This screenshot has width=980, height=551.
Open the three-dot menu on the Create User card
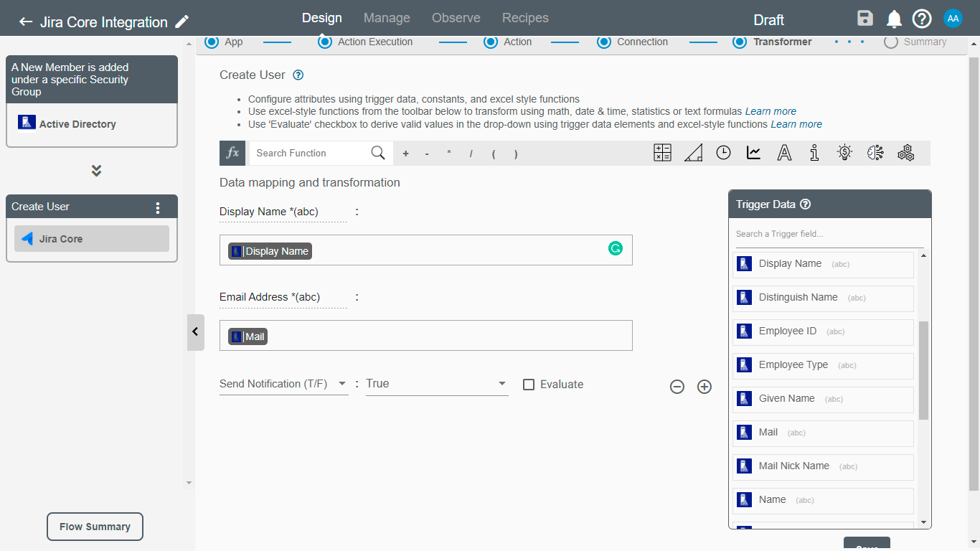tap(158, 207)
